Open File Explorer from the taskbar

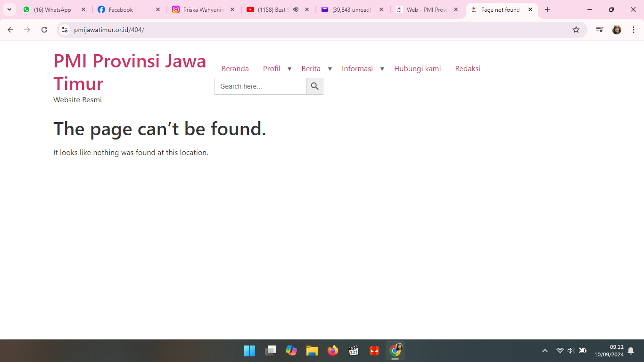pyautogui.click(x=312, y=351)
